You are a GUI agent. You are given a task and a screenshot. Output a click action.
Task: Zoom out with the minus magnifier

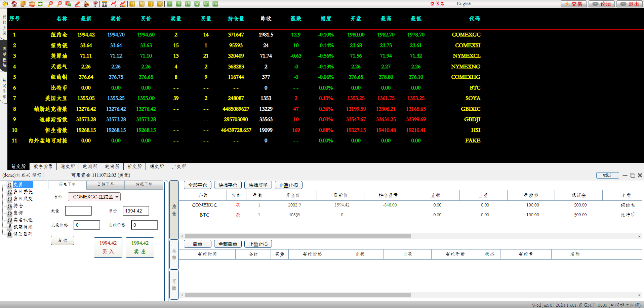(59, 4)
